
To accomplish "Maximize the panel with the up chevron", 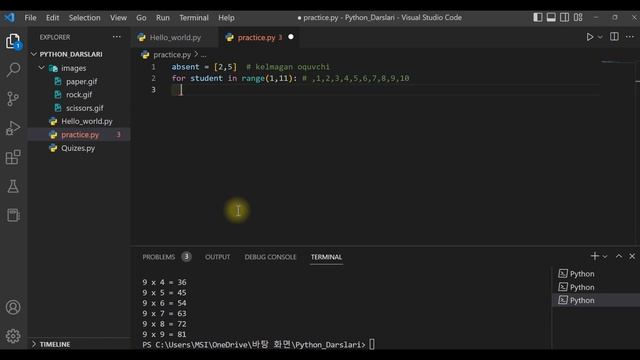I will point(619,256).
